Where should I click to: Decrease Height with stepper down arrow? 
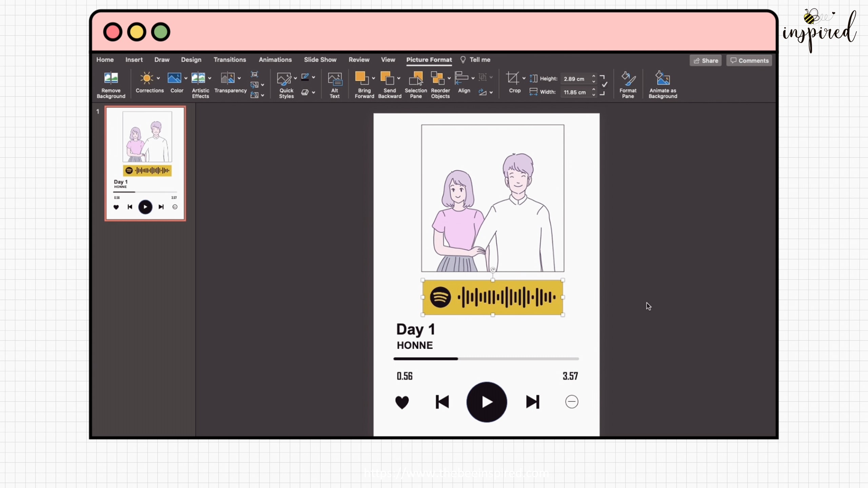(594, 81)
